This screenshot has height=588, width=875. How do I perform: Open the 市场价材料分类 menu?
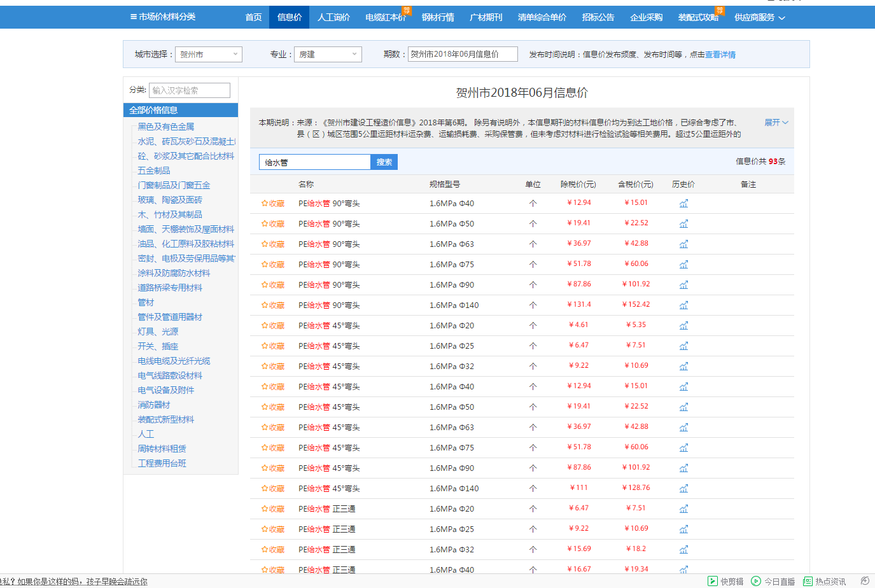click(162, 17)
